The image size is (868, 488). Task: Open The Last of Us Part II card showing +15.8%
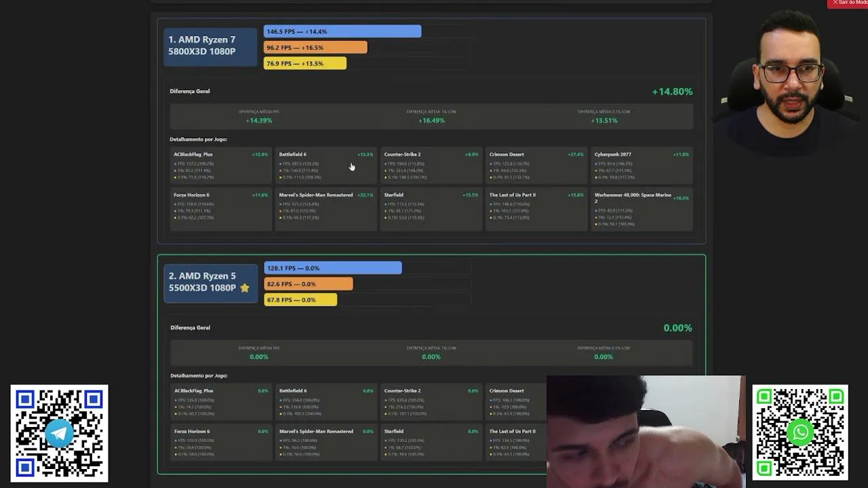coord(536,209)
